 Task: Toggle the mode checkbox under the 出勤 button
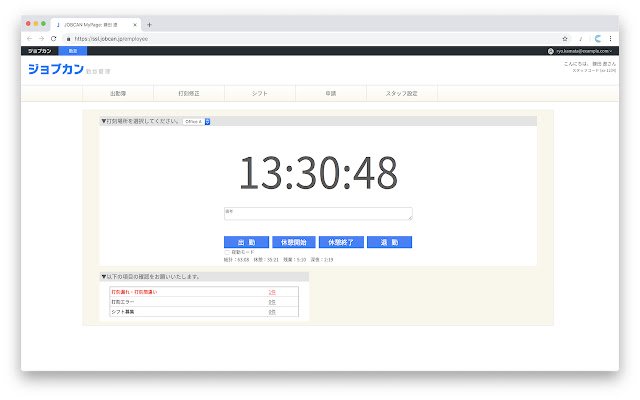(x=227, y=252)
